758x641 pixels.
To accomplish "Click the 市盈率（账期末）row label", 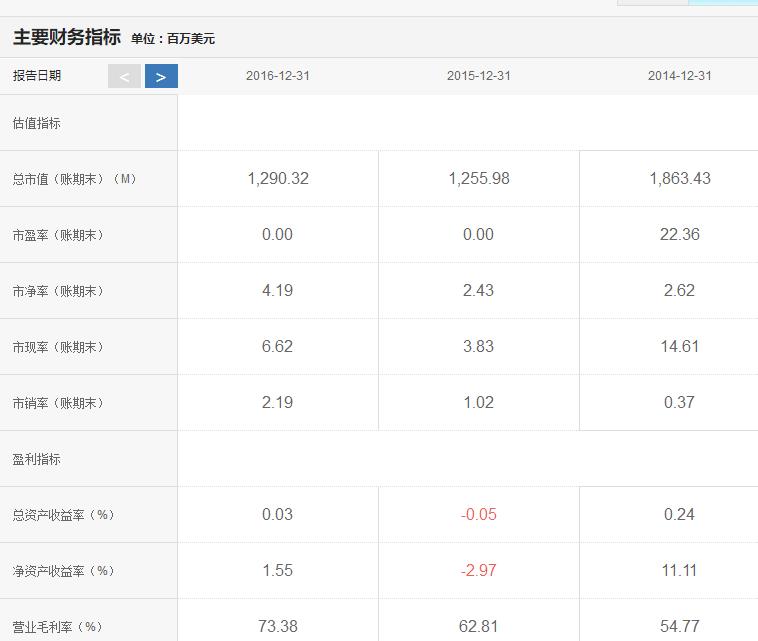I will tap(58, 235).
